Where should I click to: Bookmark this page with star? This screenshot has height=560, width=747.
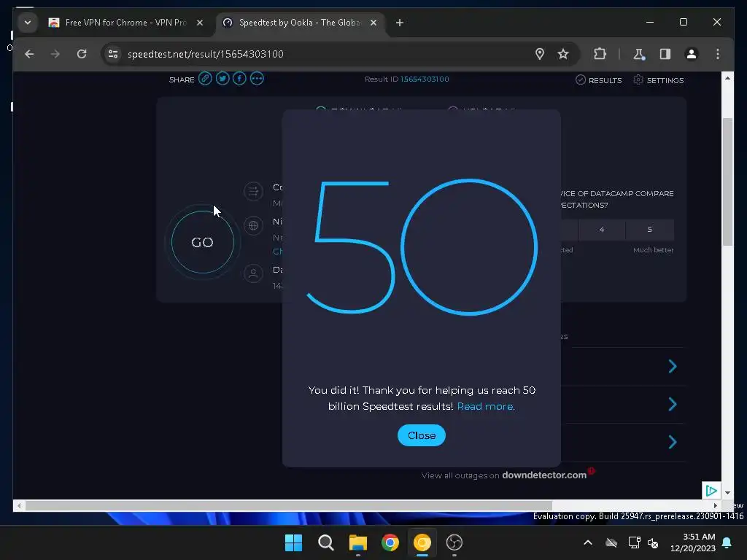tap(563, 54)
